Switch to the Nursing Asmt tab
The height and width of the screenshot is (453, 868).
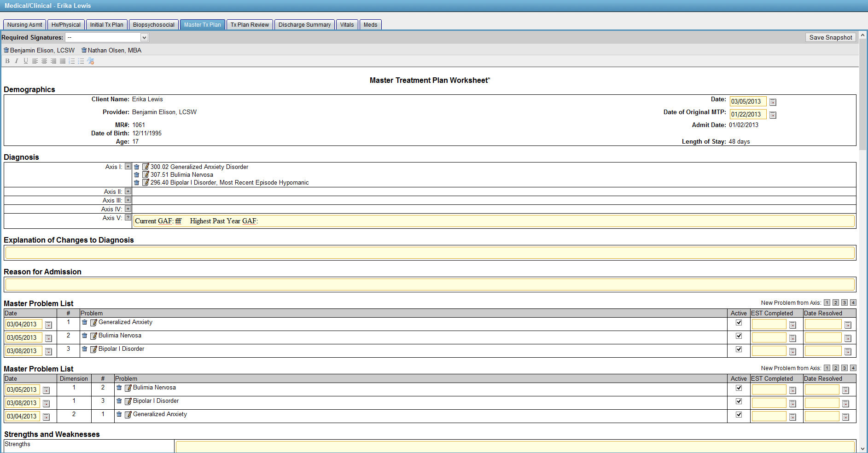[x=24, y=25]
